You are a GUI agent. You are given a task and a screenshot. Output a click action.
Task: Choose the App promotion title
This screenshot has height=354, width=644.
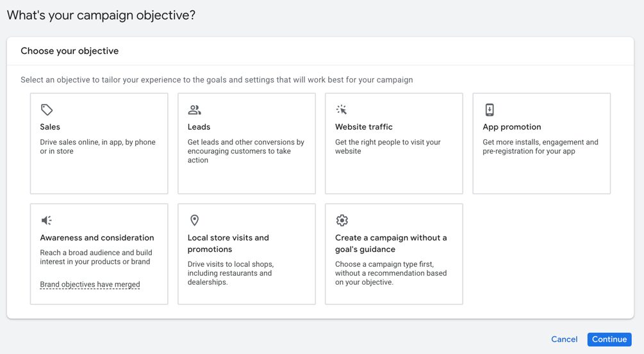(512, 127)
